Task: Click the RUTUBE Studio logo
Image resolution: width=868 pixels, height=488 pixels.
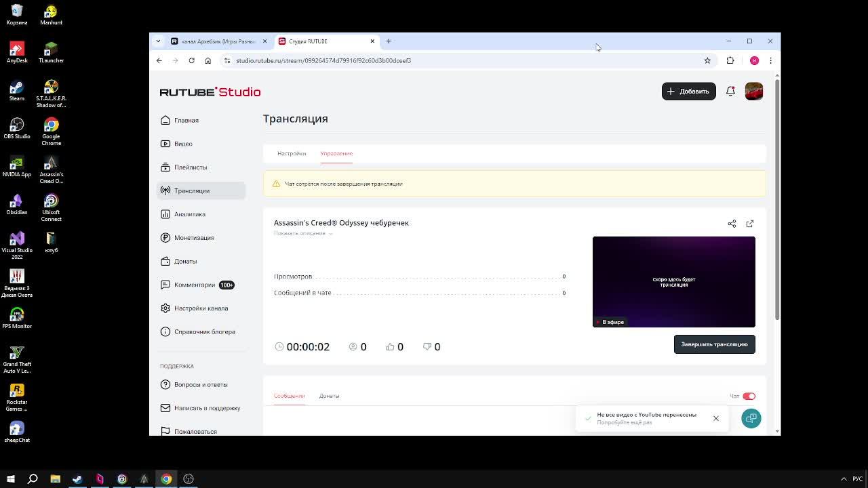Action: [210, 91]
